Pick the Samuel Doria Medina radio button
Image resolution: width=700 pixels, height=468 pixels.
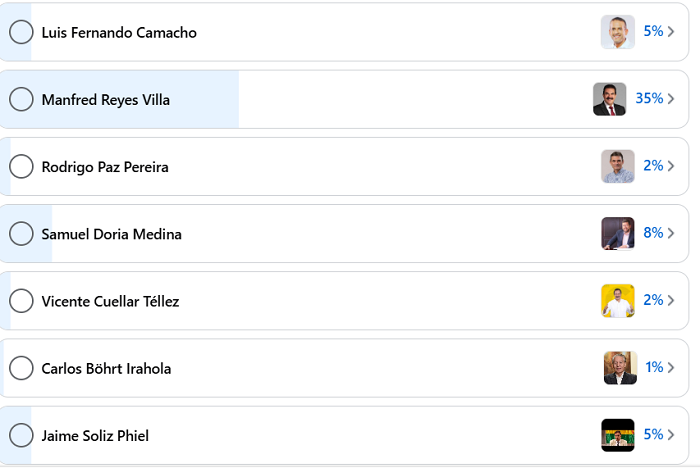21,234
